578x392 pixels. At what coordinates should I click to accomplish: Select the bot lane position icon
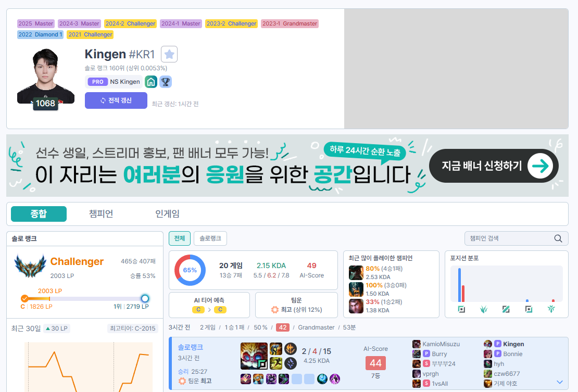(529, 309)
